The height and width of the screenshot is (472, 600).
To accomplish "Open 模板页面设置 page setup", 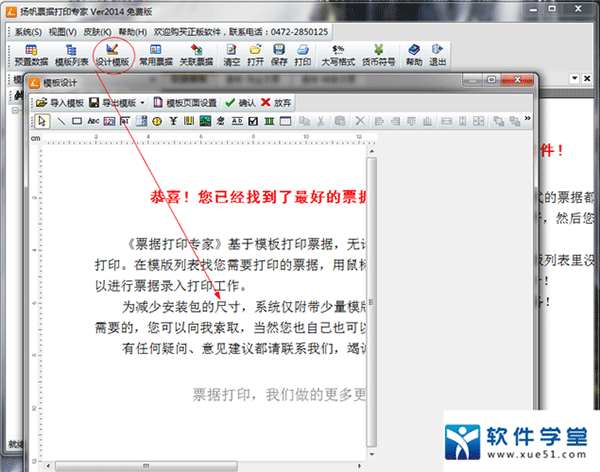I will (x=185, y=103).
